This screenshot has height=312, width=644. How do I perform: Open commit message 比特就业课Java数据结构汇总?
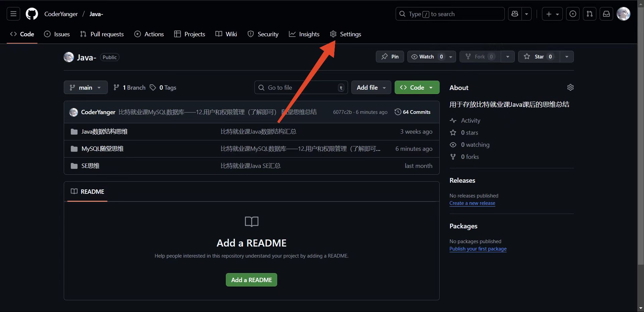click(258, 132)
